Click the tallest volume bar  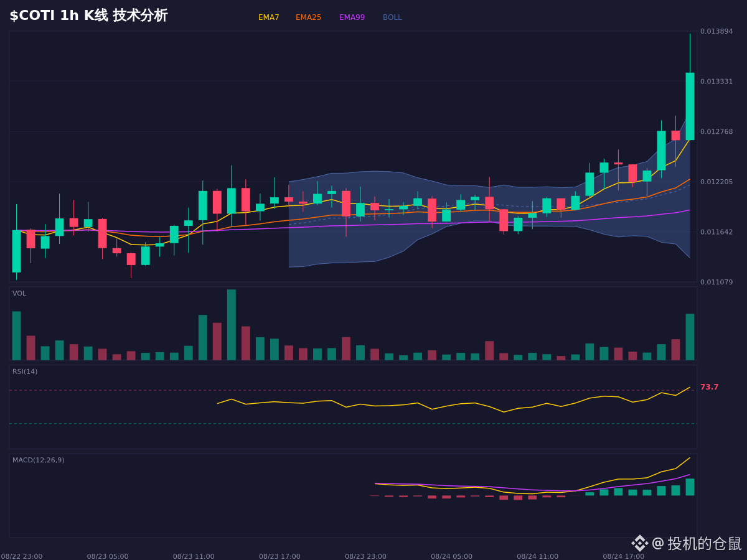tap(232, 325)
